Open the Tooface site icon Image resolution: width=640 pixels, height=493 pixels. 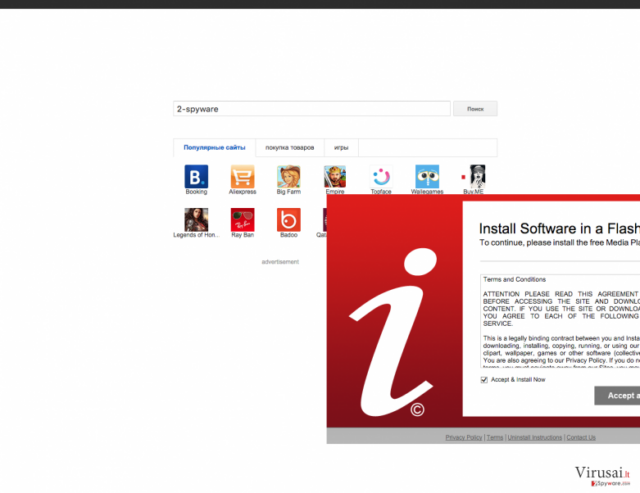pos(381,176)
